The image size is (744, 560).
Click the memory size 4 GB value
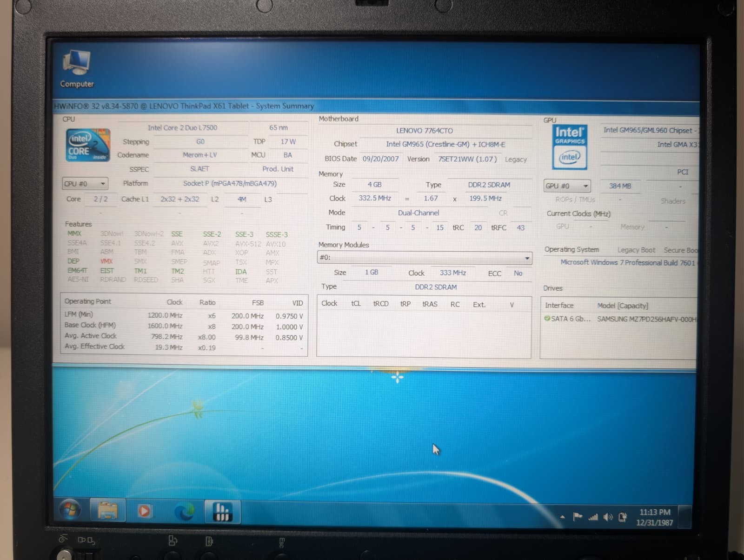[x=374, y=185]
